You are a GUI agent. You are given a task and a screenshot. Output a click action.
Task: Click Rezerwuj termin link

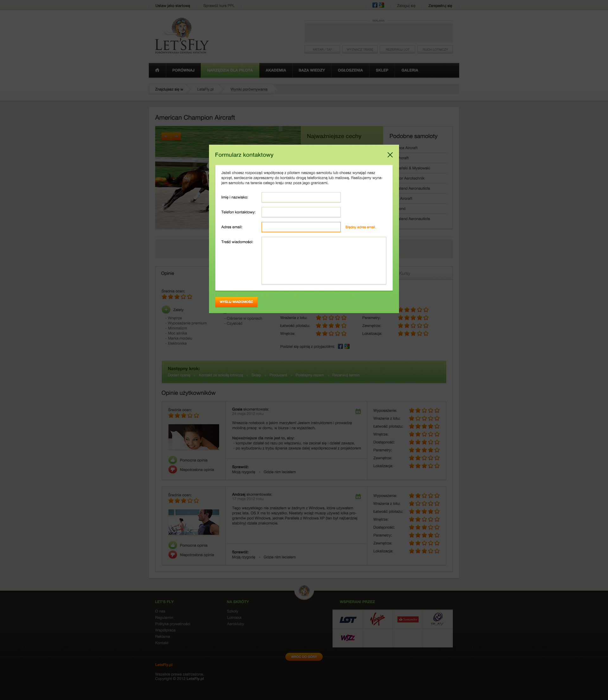346,375
